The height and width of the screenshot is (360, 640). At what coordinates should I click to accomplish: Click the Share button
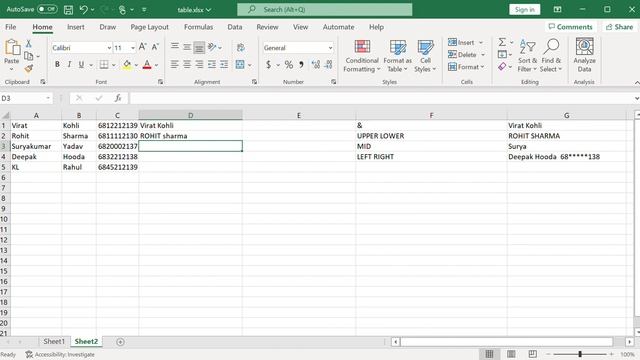coord(620,27)
